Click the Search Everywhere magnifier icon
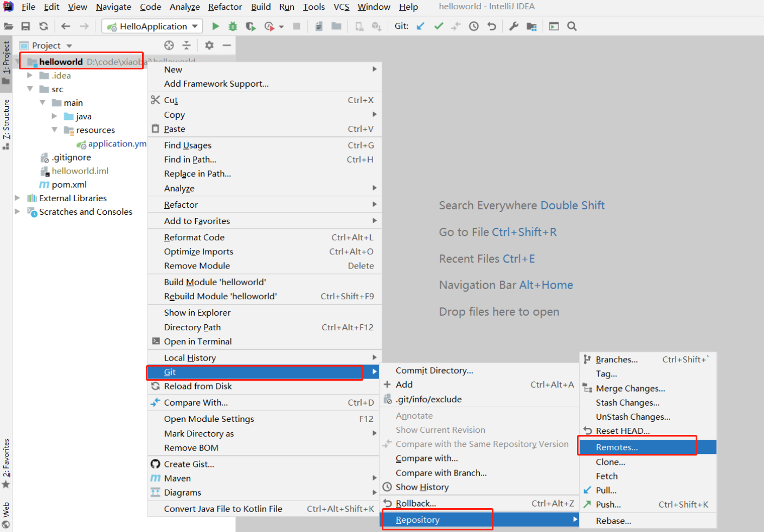 coord(572,26)
